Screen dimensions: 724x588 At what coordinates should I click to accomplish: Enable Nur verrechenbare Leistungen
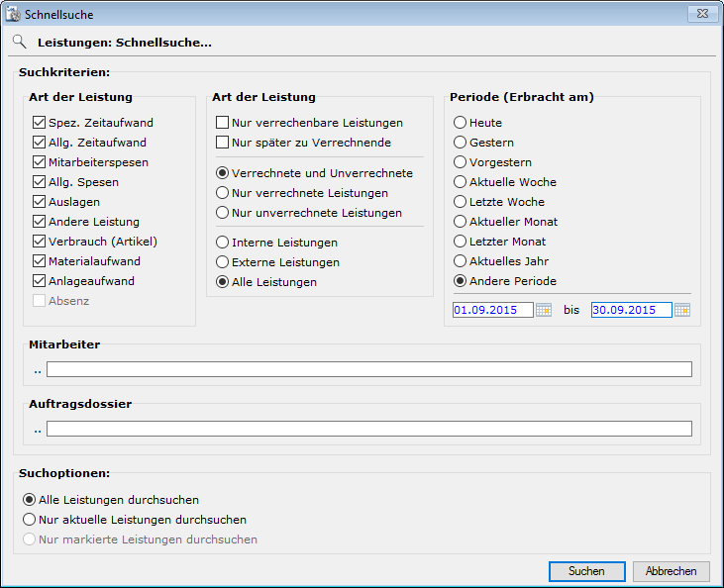tap(223, 123)
